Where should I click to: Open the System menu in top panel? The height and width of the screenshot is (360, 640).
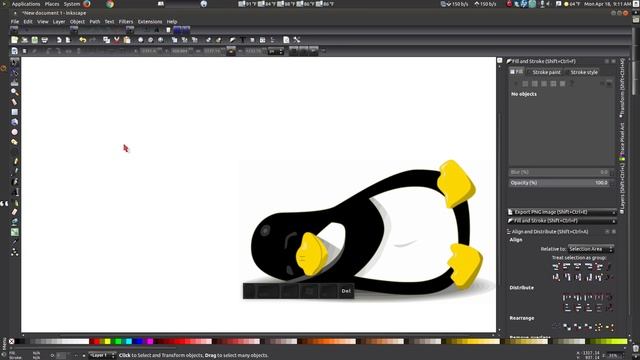coord(72,4)
